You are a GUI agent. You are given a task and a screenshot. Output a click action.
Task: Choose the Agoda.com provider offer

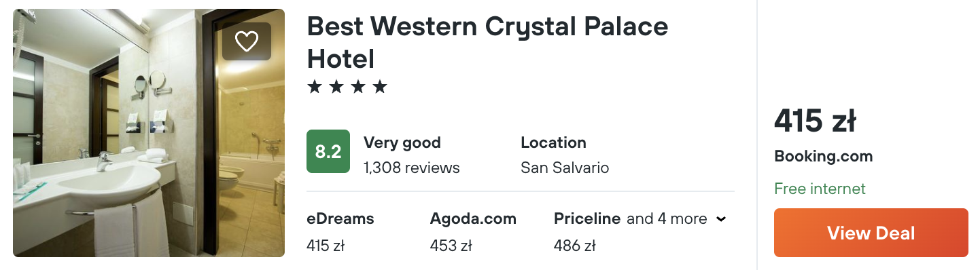(x=473, y=218)
